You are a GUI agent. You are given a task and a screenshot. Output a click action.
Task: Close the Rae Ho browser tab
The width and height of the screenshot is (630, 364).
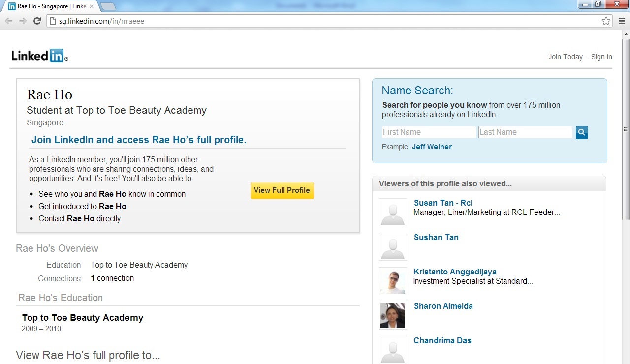[x=91, y=6]
